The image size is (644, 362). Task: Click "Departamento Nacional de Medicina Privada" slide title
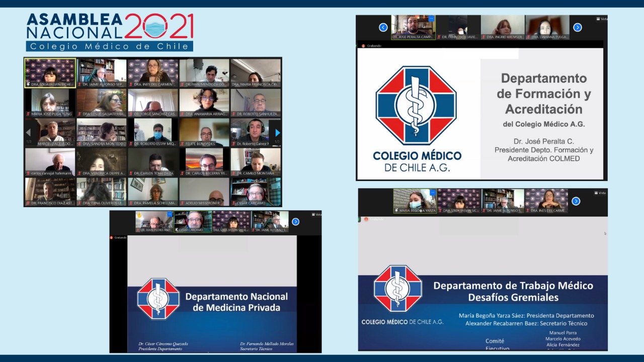coord(236,302)
